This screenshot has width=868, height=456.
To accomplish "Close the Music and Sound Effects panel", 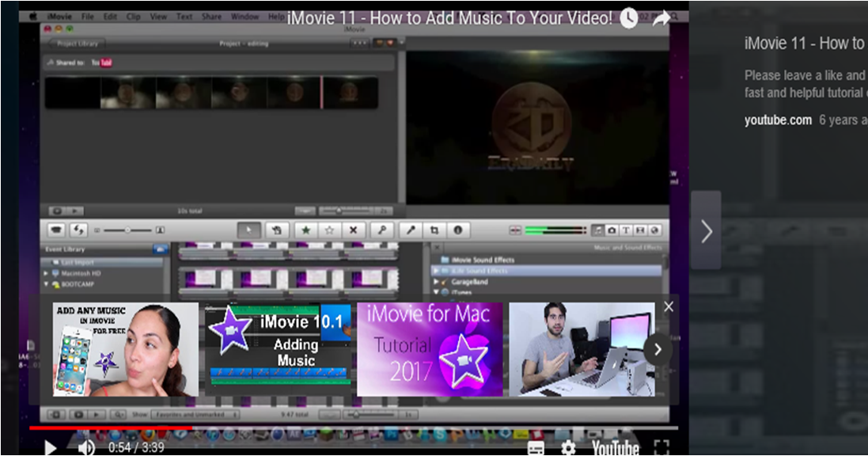I will point(437,248).
